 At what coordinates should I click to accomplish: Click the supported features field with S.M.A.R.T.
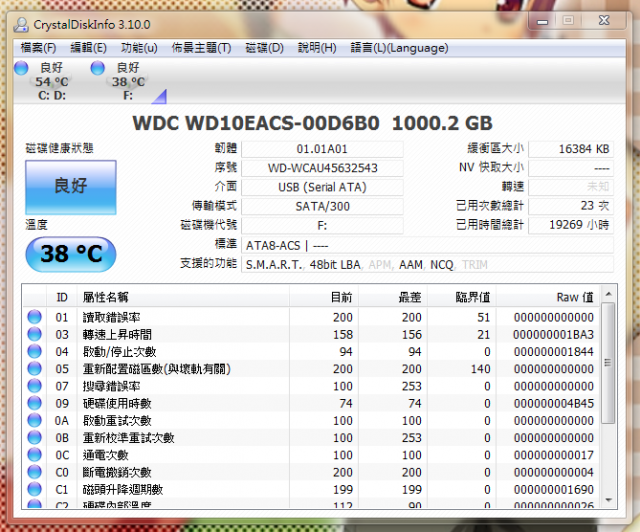[427, 265]
